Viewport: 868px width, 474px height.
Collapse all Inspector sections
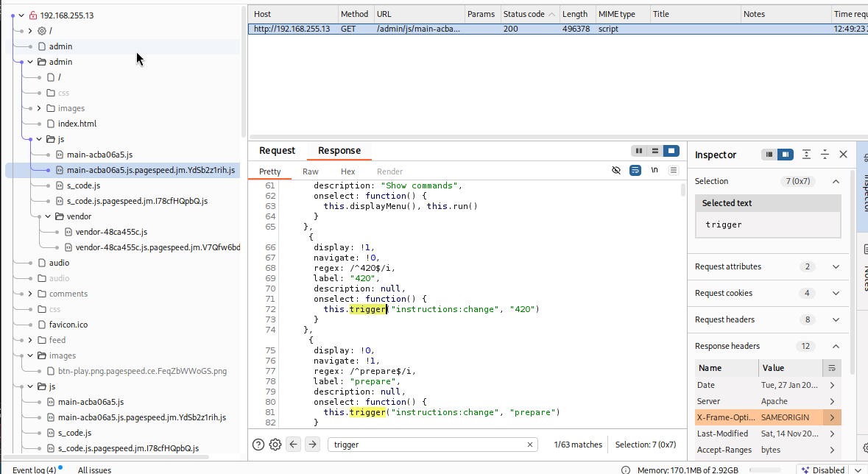[x=825, y=155]
